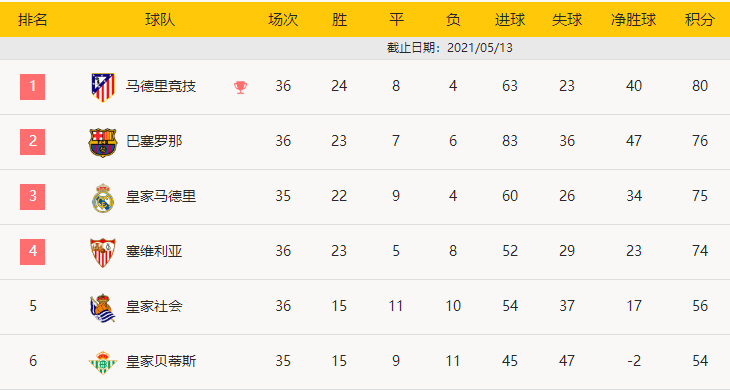Click the Real Betis club crest
This screenshot has width=730, height=390.
102,363
